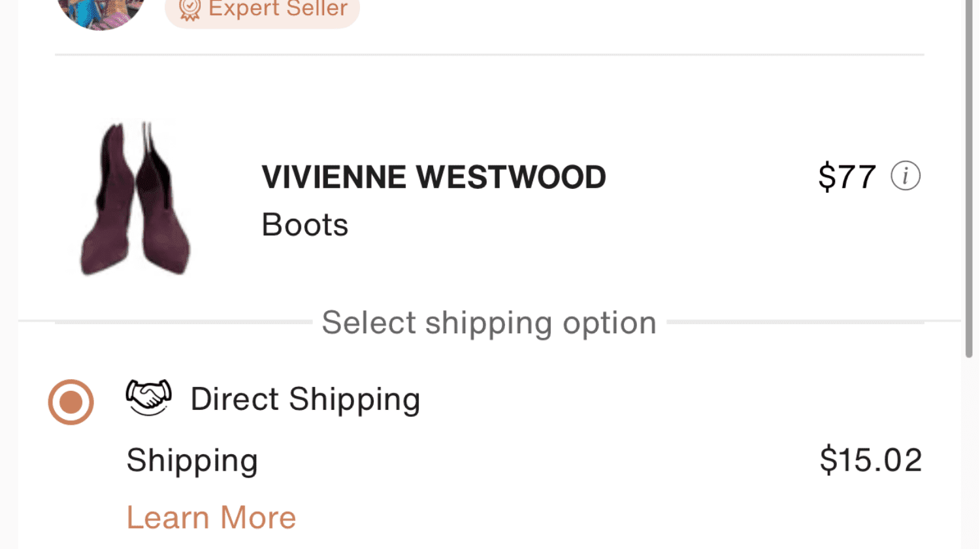Click the $77 item price
This screenshot has width=980, height=549.
tap(847, 176)
